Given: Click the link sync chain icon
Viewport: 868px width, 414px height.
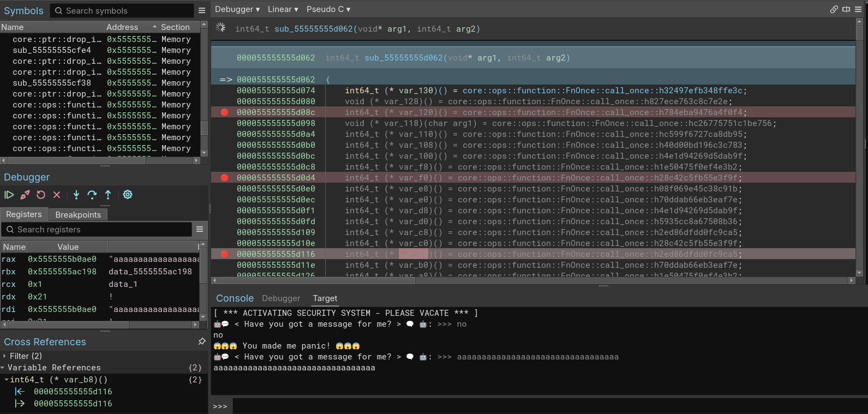Looking at the screenshot, I should (x=834, y=9).
